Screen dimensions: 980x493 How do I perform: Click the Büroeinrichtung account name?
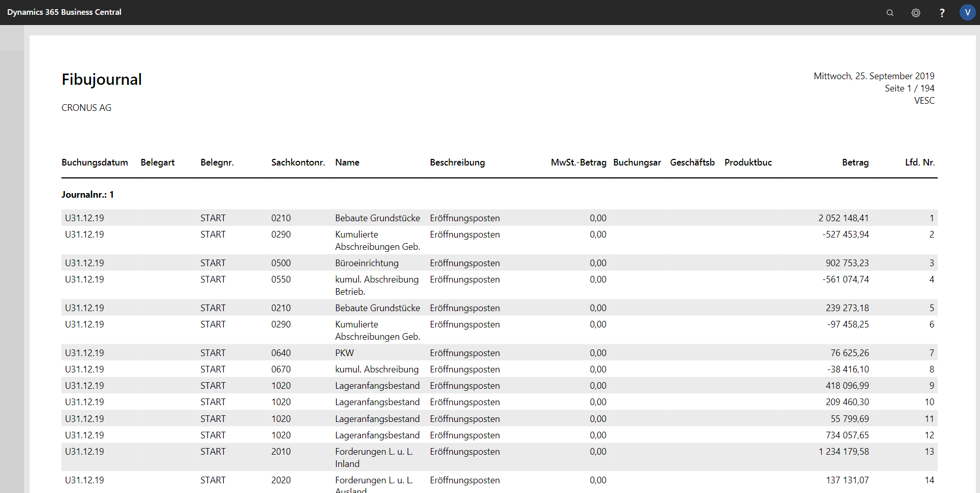tap(367, 263)
